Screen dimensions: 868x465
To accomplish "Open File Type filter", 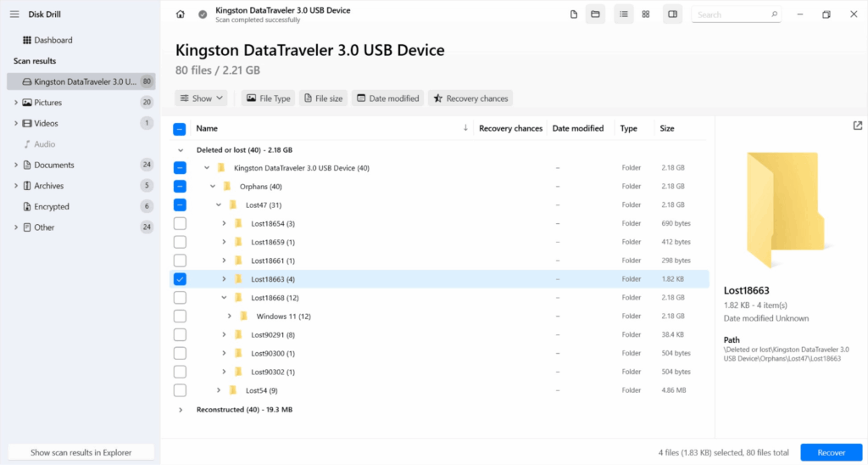I will point(269,98).
